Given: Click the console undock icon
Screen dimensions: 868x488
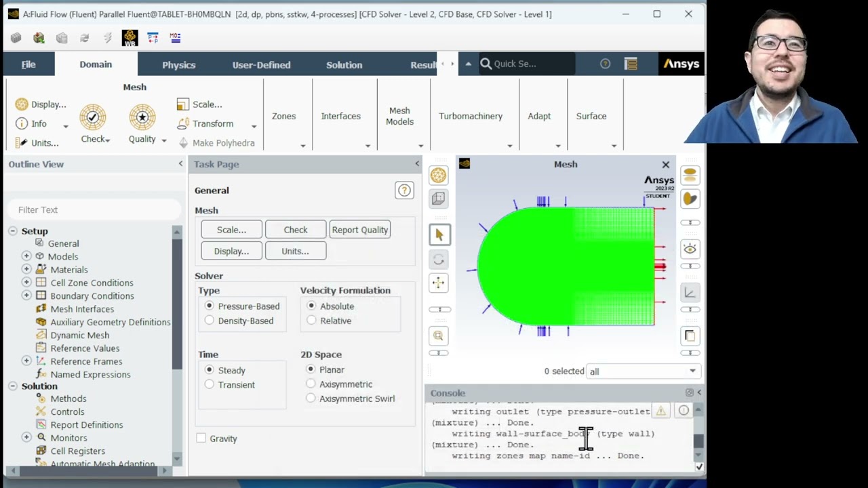Looking at the screenshot, I should coord(690,392).
